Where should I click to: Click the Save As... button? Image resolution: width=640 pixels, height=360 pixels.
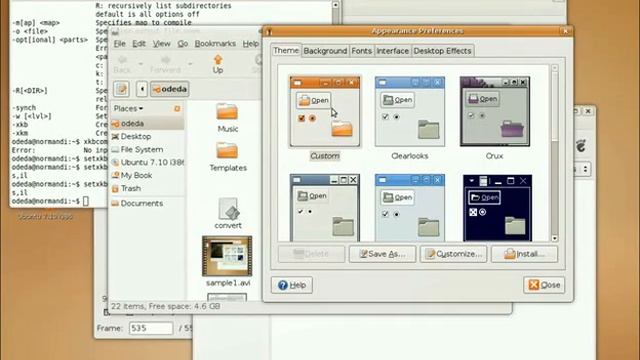382,254
